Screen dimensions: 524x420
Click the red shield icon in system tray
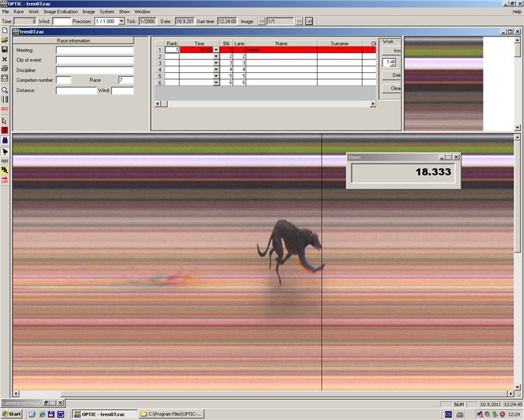pos(502,414)
